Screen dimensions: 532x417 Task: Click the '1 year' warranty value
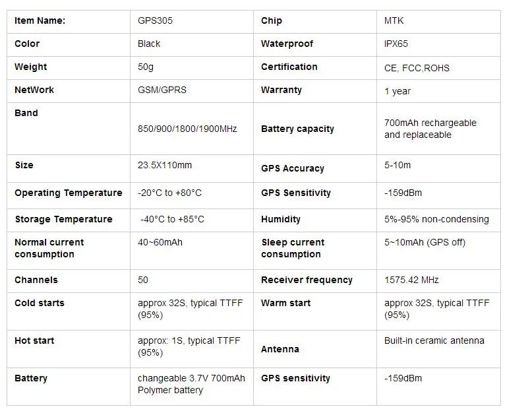pos(398,91)
